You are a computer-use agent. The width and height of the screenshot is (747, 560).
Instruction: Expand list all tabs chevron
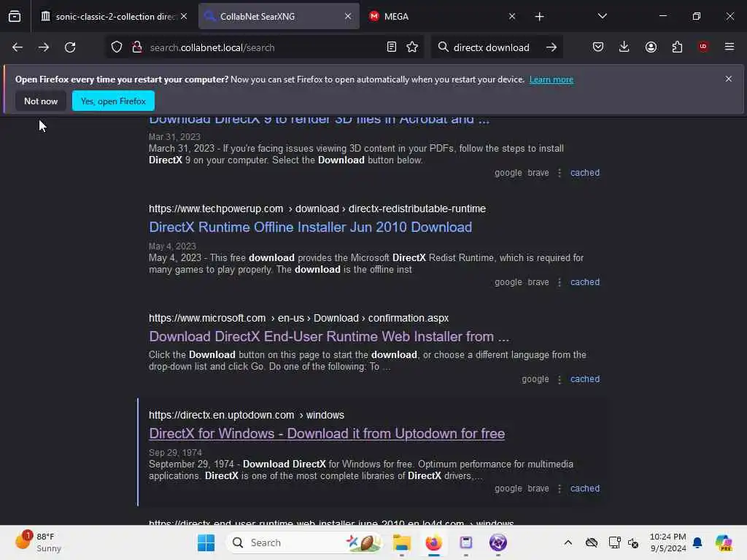click(602, 16)
